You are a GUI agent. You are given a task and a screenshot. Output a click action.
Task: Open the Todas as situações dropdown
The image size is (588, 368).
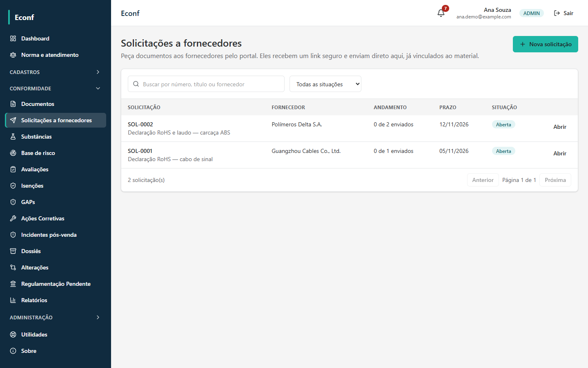pyautogui.click(x=325, y=84)
